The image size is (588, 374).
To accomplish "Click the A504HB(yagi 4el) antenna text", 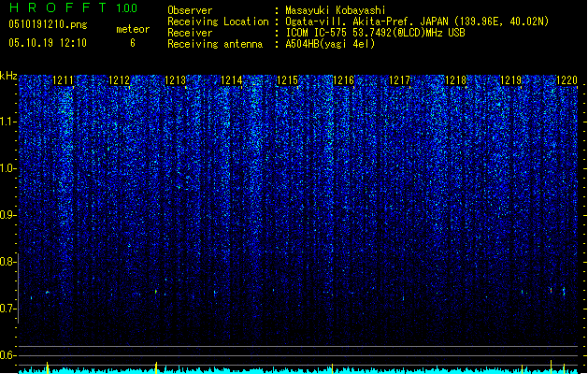I will [330, 44].
